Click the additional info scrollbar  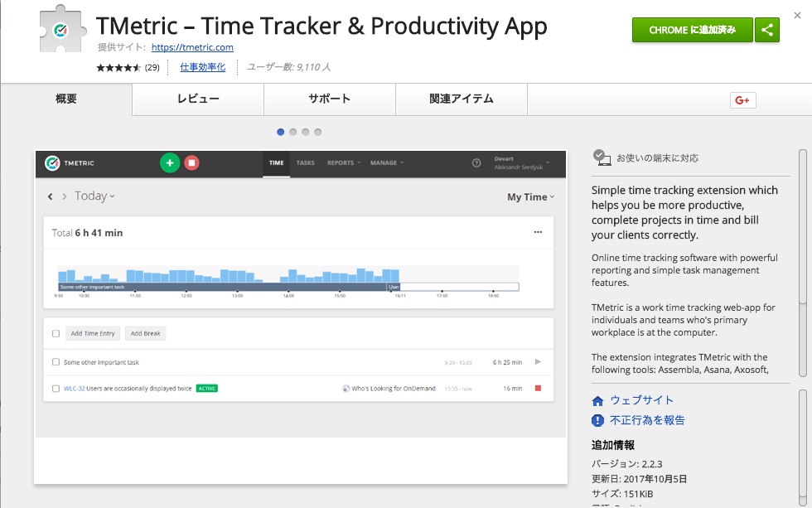(803, 448)
